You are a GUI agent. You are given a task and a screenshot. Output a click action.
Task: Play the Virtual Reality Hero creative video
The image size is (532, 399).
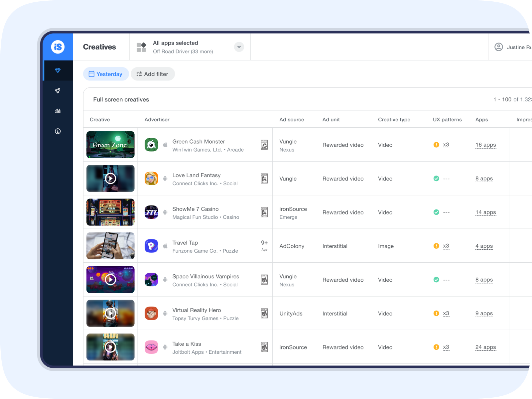point(110,313)
